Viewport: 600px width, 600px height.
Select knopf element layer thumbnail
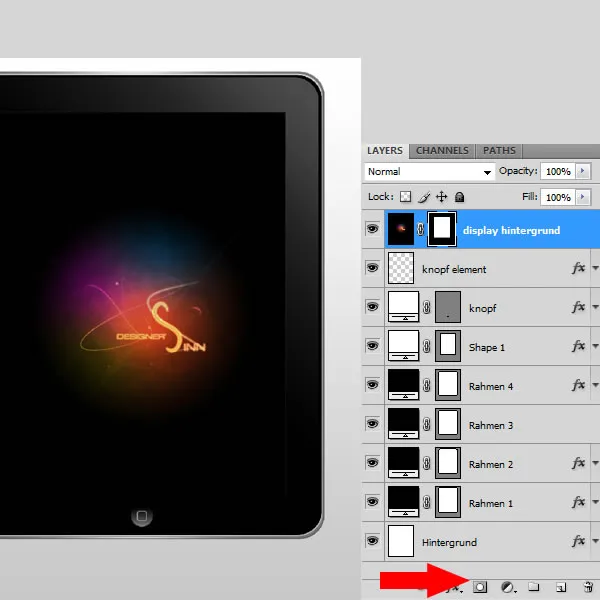(401, 268)
